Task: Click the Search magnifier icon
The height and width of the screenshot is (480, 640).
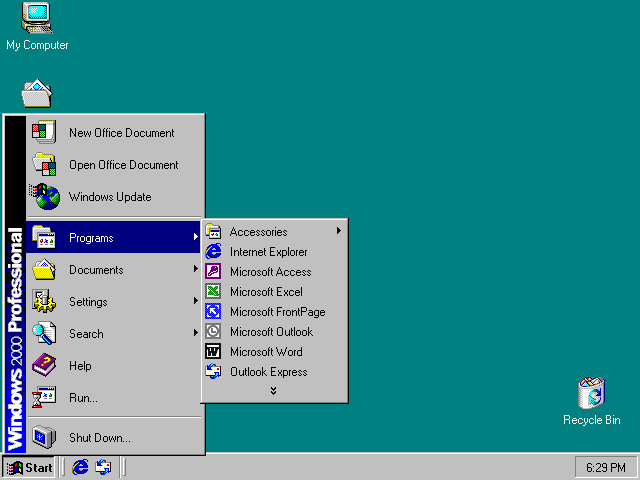Action: tap(44, 333)
